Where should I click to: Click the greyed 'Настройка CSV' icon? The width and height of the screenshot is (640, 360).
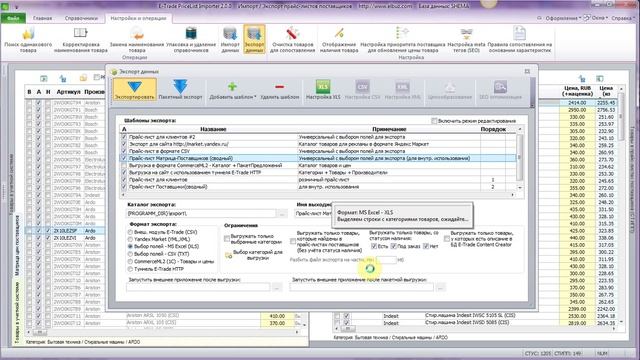[362, 89]
